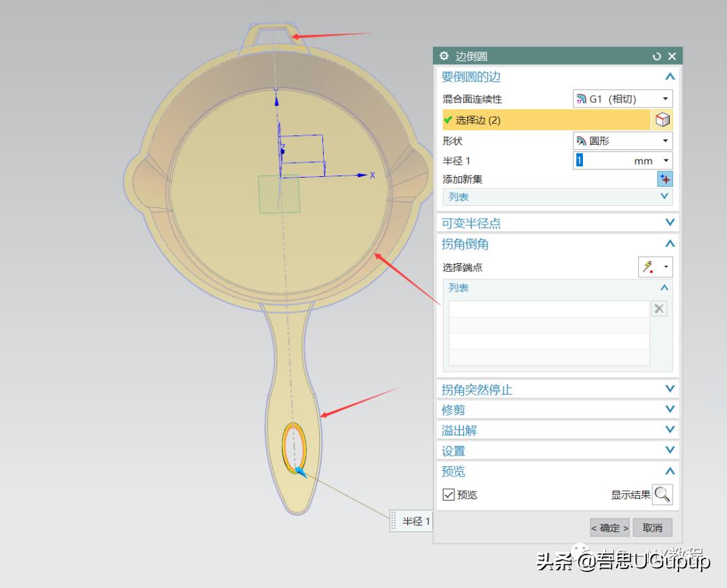The height and width of the screenshot is (588, 727).
Task: Click the settings gear icon in dialog title
Action: (444, 56)
